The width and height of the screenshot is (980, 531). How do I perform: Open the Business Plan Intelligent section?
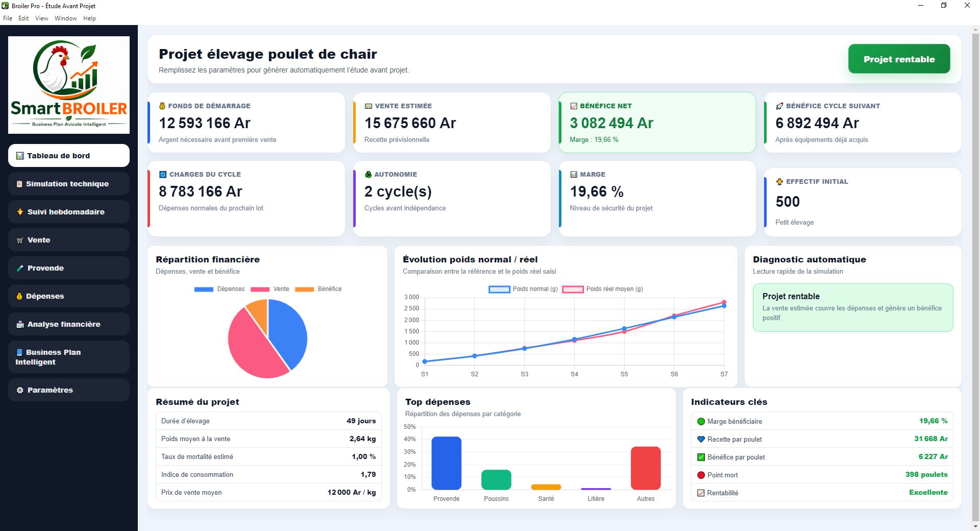69,357
